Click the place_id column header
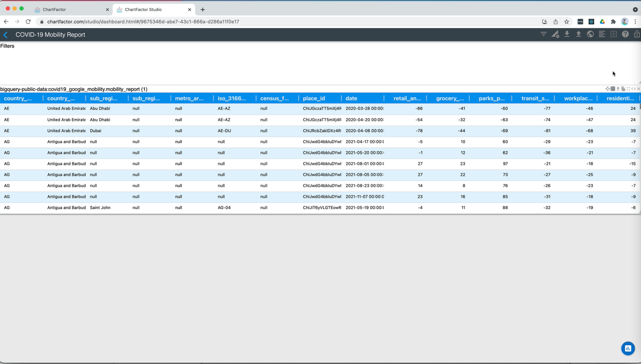Screen dimensions: 641x364 [x=314, y=98]
